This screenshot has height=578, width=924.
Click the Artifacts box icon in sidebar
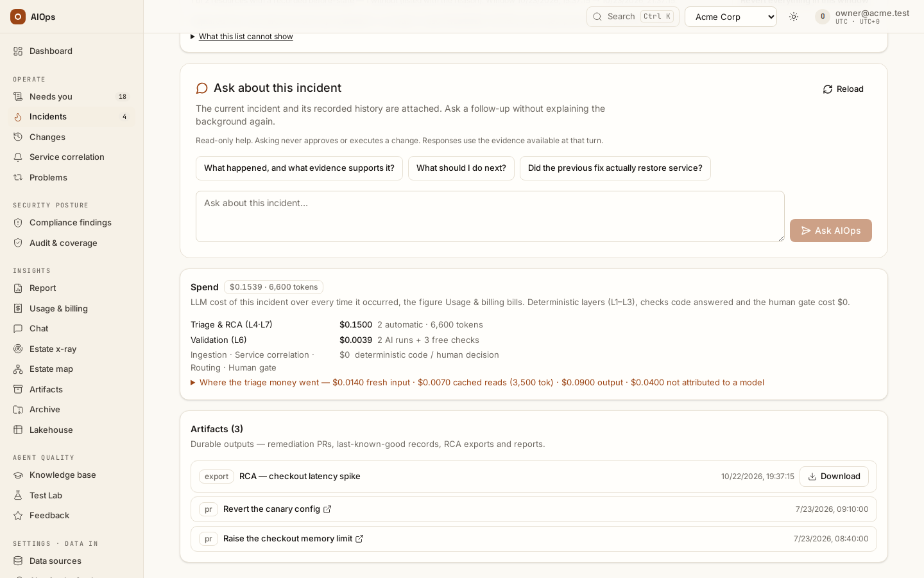(x=18, y=390)
